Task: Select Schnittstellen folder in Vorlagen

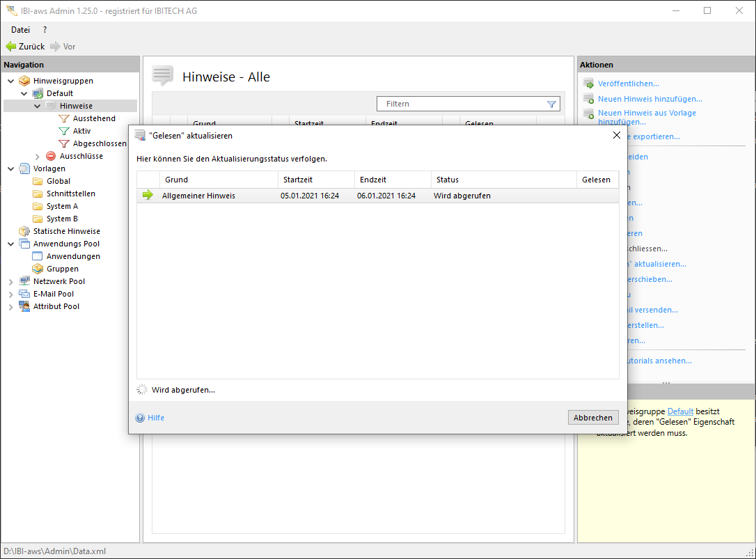Action: click(x=70, y=194)
